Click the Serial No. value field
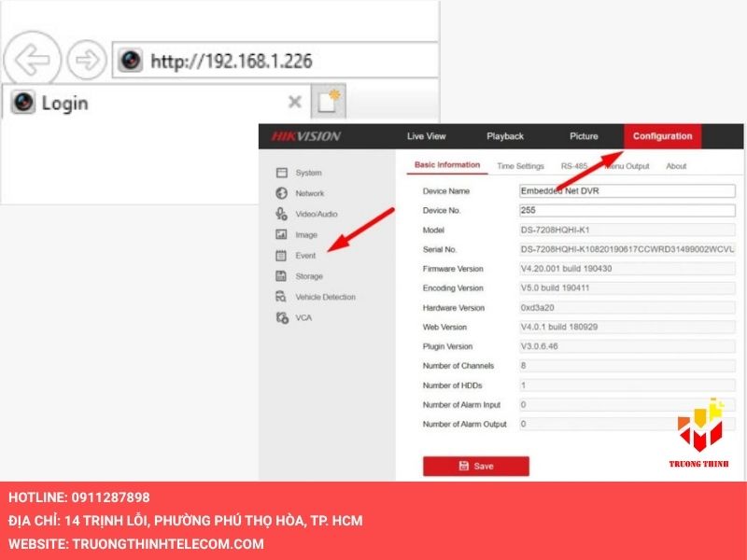Screen dimensions: 747x560 [x=627, y=249]
